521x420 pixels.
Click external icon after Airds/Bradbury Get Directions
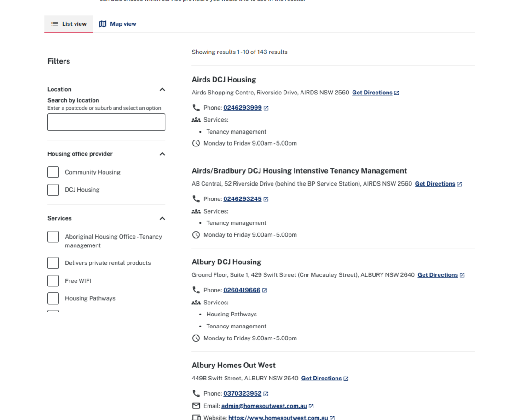(x=459, y=184)
